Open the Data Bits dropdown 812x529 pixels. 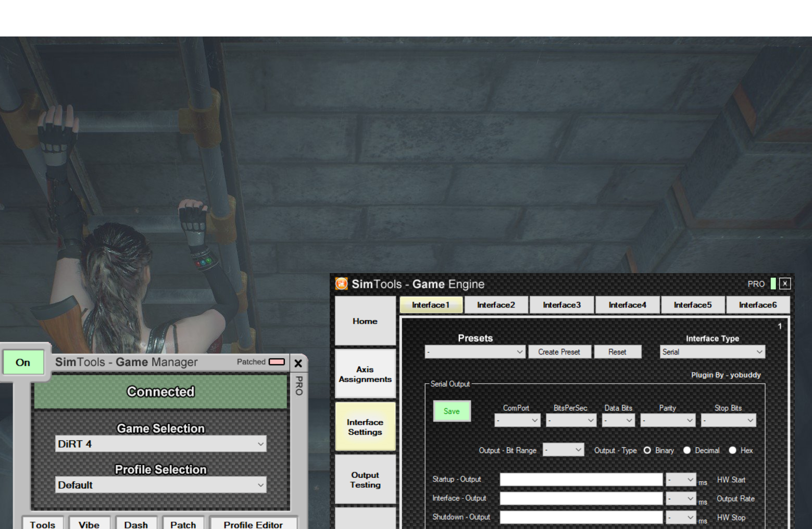(618, 420)
